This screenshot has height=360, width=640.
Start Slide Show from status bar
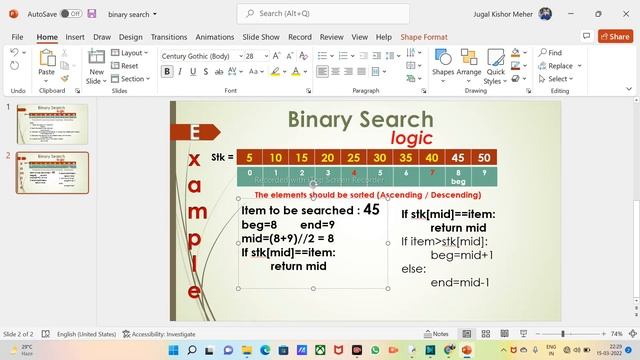(x=524, y=334)
